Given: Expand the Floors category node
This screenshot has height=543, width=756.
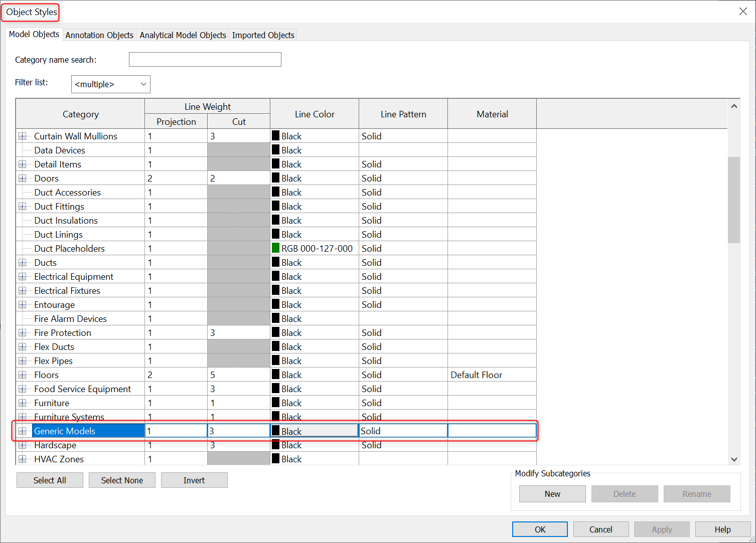Looking at the screenshot, I should click(x=23, y=375).
